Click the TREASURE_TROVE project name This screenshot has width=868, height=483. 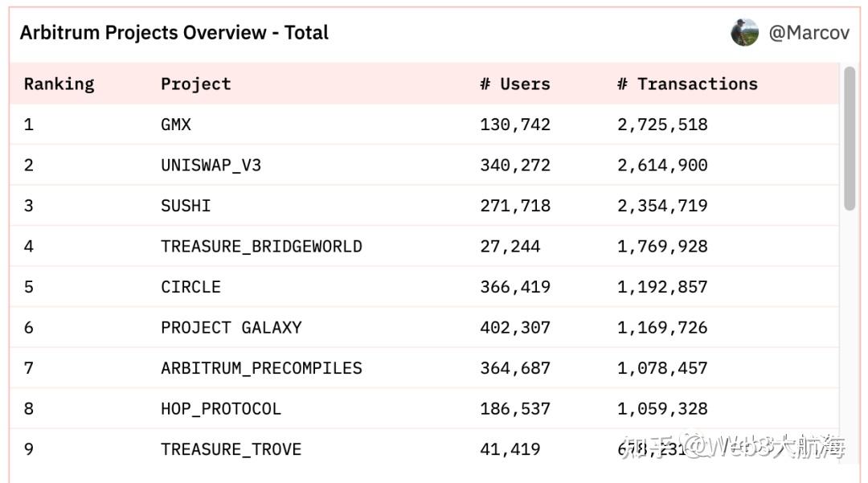[x=231, y=449]
